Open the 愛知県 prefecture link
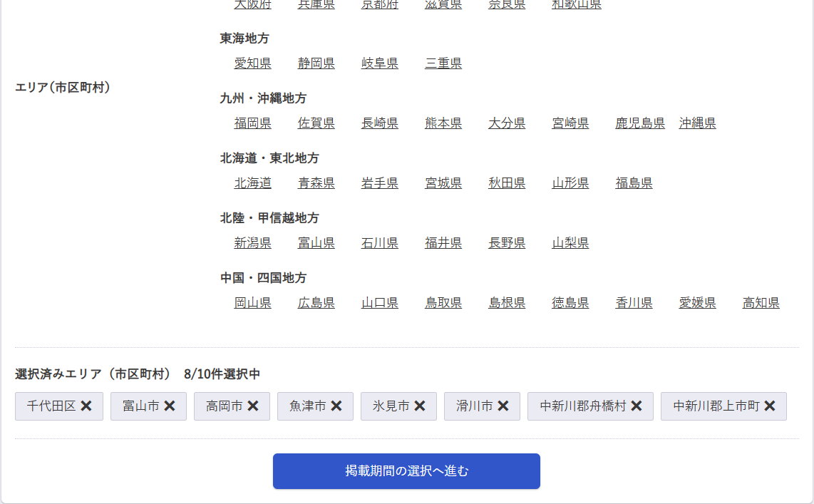Screen dimensions: 814x504 pos(252,63)
